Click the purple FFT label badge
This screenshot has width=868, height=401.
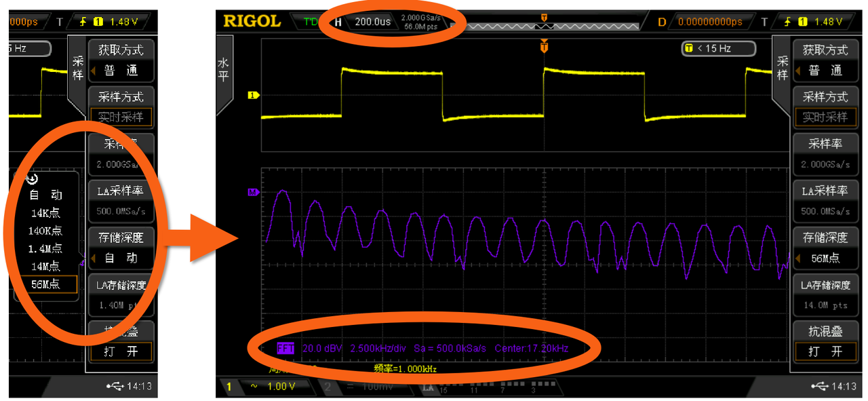pyautogui.click(x=285, y=348)
